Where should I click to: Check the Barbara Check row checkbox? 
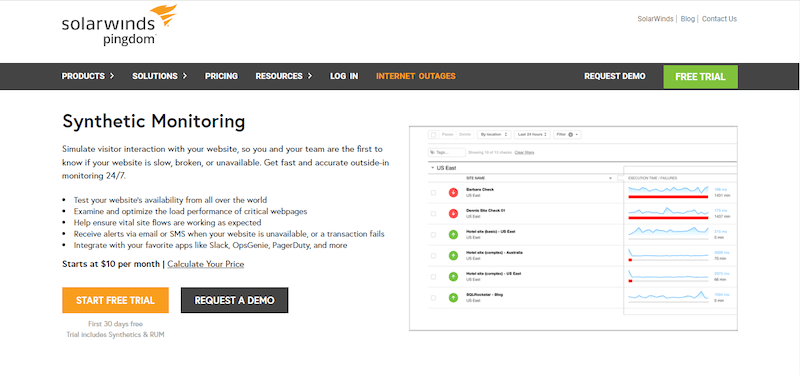(x=434, y=192)
